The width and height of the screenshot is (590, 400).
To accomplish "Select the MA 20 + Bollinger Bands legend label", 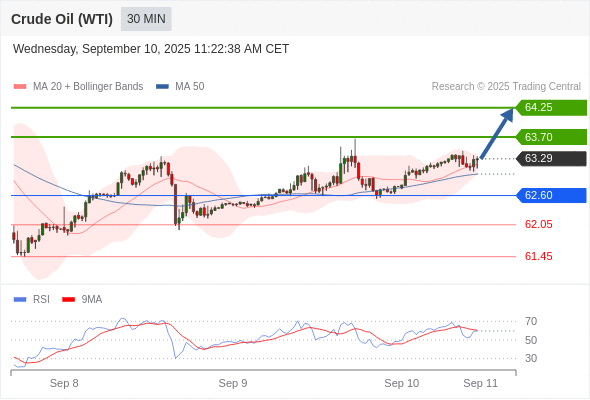I will pyautogui.click(x=88, y=87).
